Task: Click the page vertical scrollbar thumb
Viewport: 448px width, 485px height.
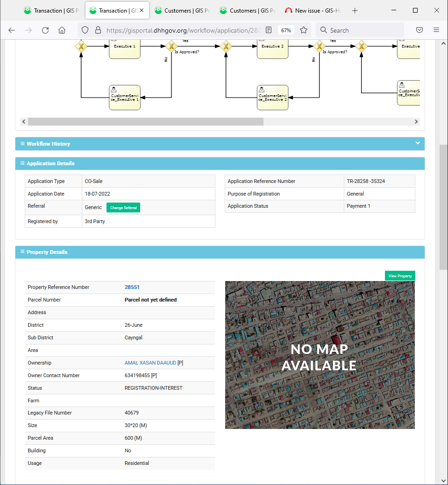Action: coord(443,207)
